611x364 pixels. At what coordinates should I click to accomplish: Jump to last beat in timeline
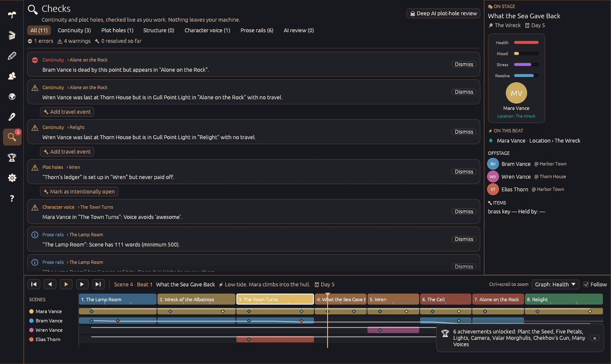[98, 284]
